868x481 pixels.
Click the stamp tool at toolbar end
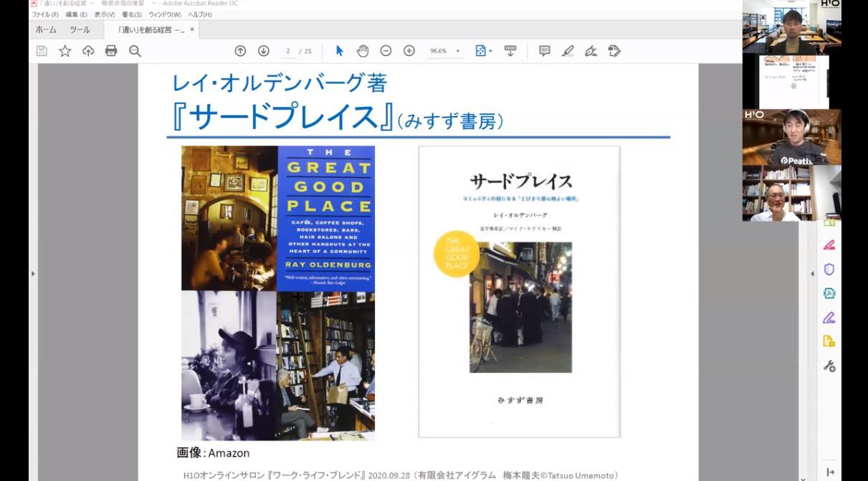click(614, 51)
